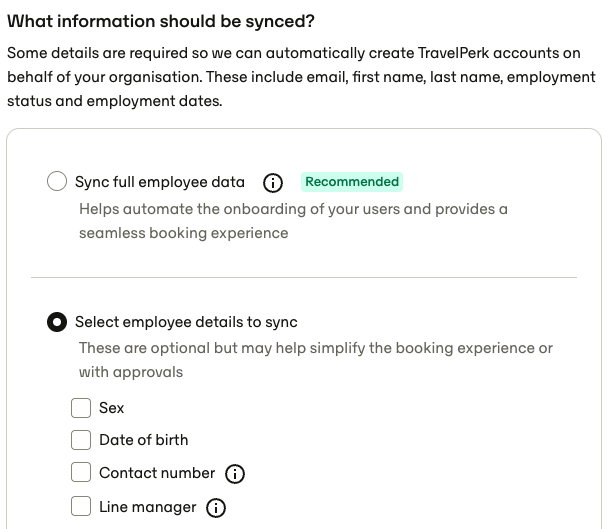Click the Contact number label text

[x=157, y=473]
